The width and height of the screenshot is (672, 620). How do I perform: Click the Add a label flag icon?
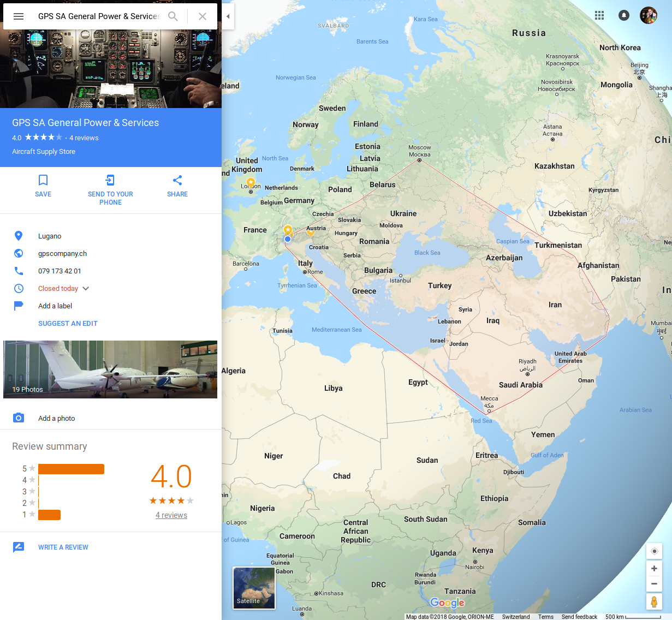pyautogui.click(x=19, y=306)
